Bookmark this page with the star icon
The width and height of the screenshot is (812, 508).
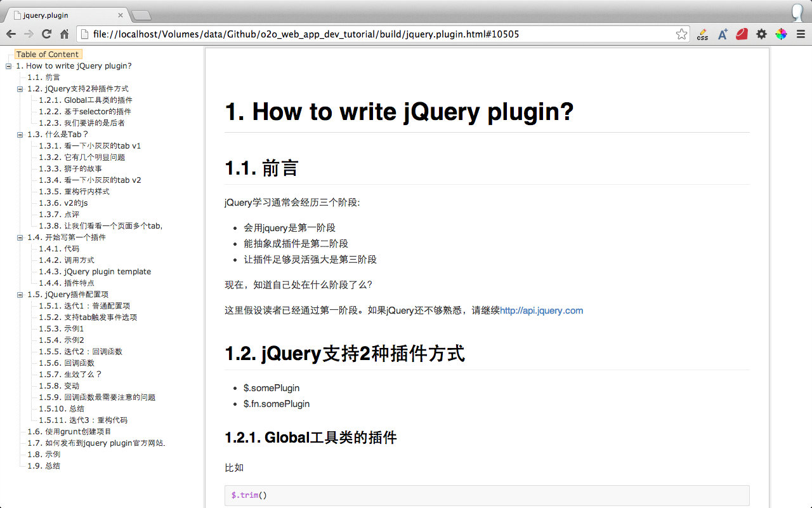681,34
